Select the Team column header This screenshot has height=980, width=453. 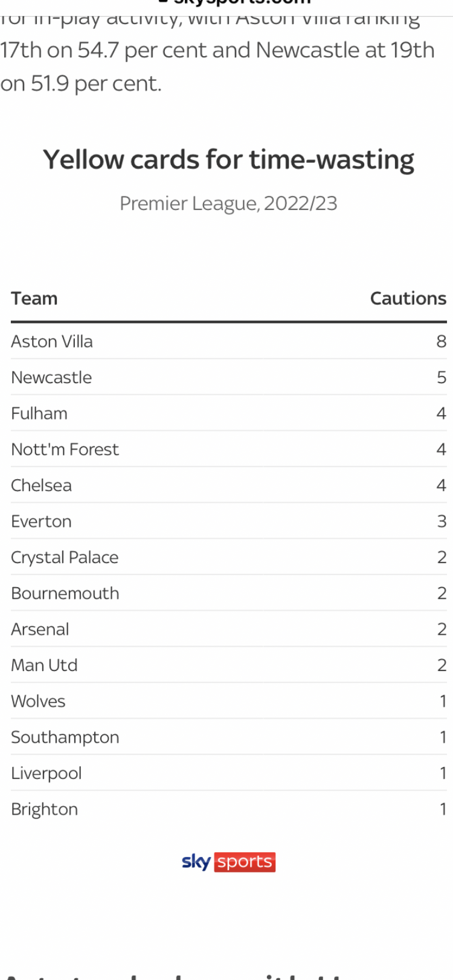[x=34, y=298]
